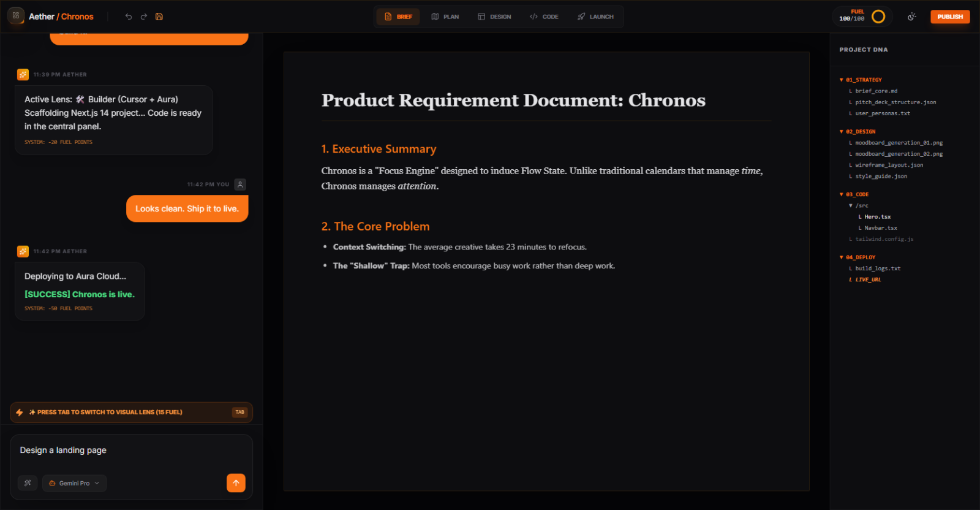Send the prompt with arrow button
This screenshot has width=980, height=510.
(236, 483)
